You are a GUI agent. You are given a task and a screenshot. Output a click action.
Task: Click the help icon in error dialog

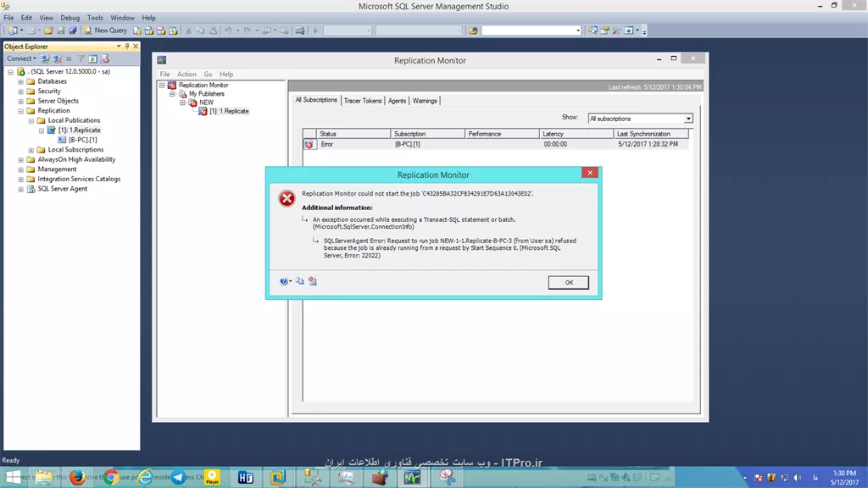pyautogui.click(x=284, y=281)
